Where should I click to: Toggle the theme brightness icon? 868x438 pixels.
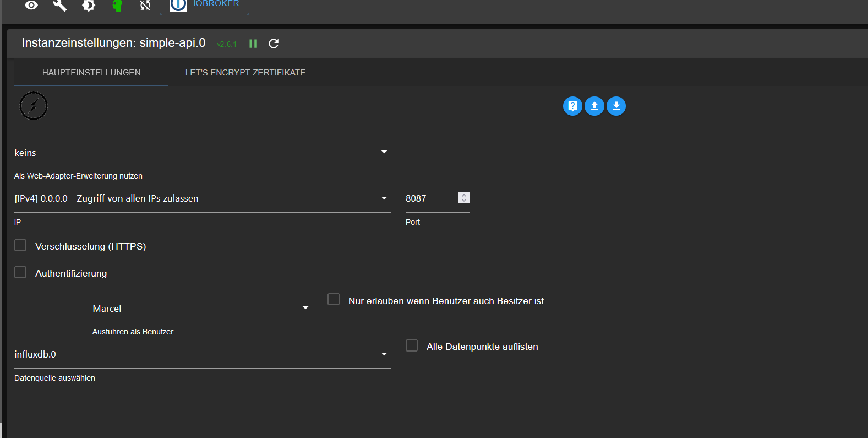coord(89,6)
